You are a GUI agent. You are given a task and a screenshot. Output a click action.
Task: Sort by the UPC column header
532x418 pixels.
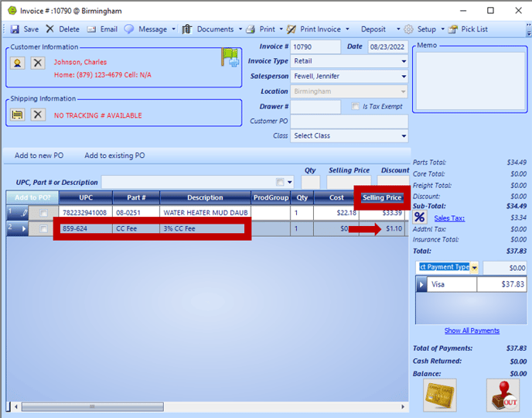tap(86, 197)
